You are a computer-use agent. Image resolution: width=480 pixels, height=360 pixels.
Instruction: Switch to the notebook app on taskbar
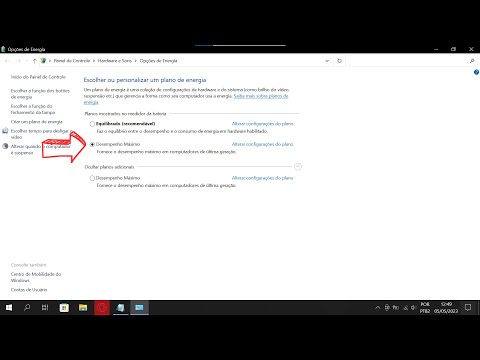121,307
